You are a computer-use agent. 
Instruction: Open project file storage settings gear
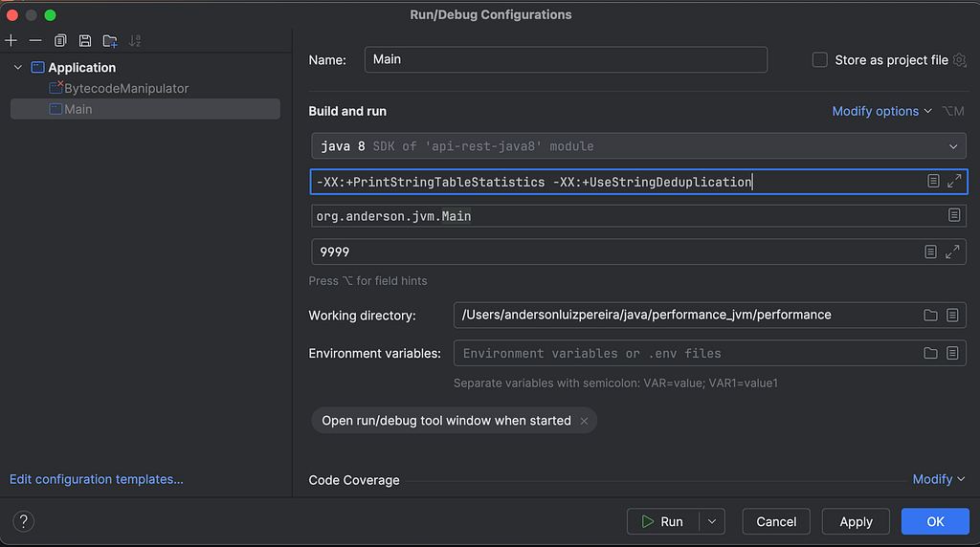[x=959, y=60]
